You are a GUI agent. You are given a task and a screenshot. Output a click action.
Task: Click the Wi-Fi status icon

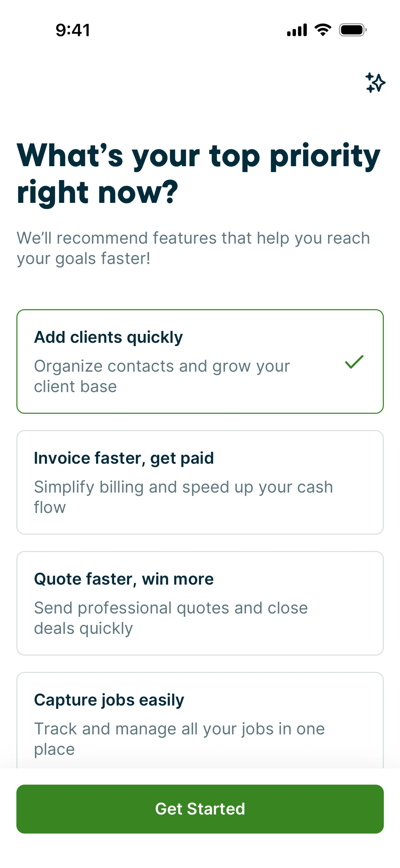coord(322,30)
